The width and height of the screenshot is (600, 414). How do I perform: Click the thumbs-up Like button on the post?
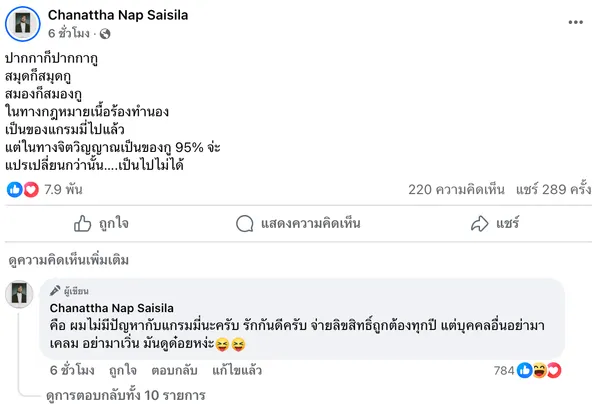tap(101, 222)
